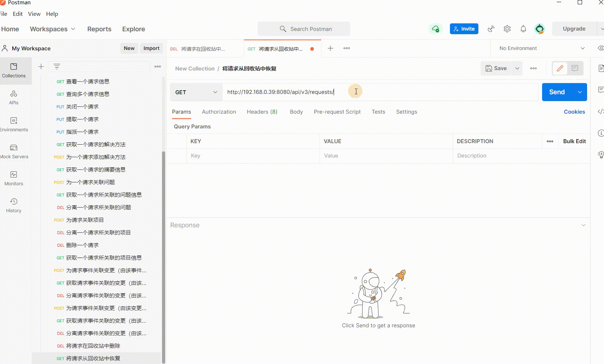Screen dimensions: 604x364
Task: Open Postman settings gear icon
Action: pyautogui.click(x=507, y=29)
